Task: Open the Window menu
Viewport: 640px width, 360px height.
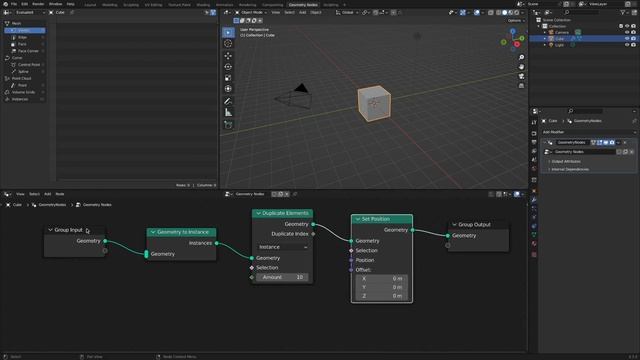Action: (x=56, y=4)
